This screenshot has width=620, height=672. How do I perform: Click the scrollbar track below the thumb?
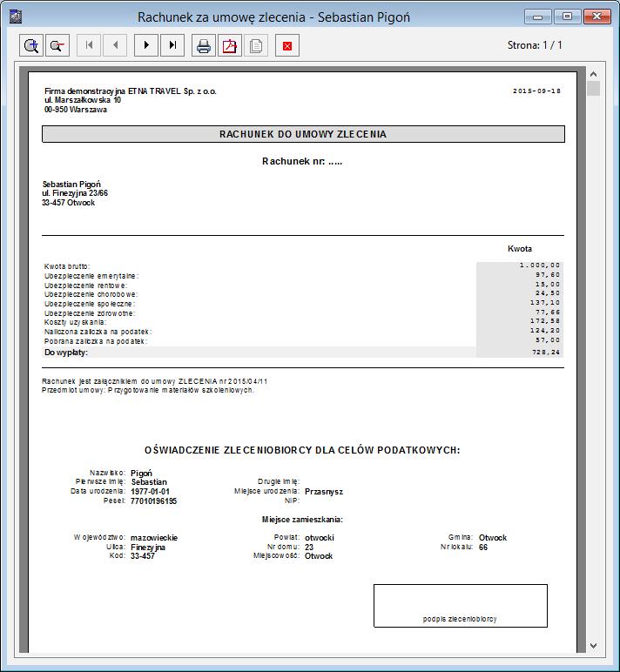pyautogui.click(x=593, y=368)
